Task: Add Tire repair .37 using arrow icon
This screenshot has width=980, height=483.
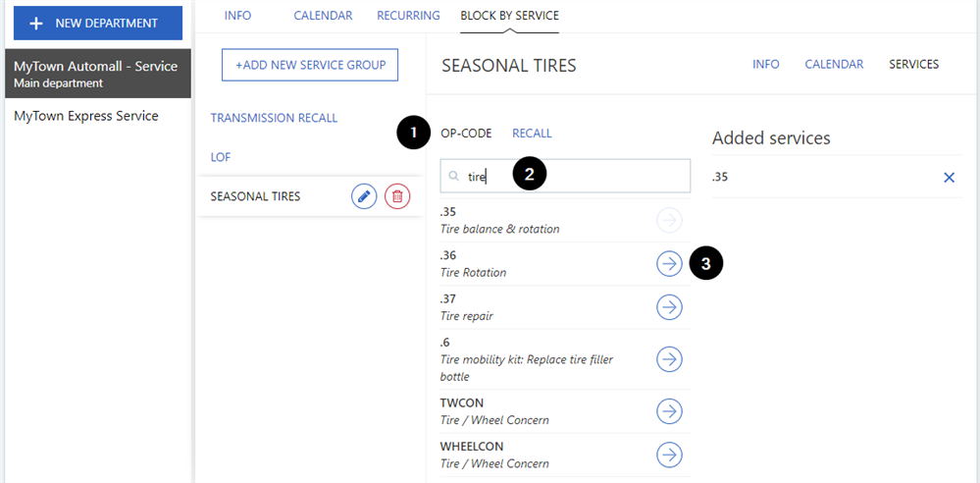Action: 669,307
